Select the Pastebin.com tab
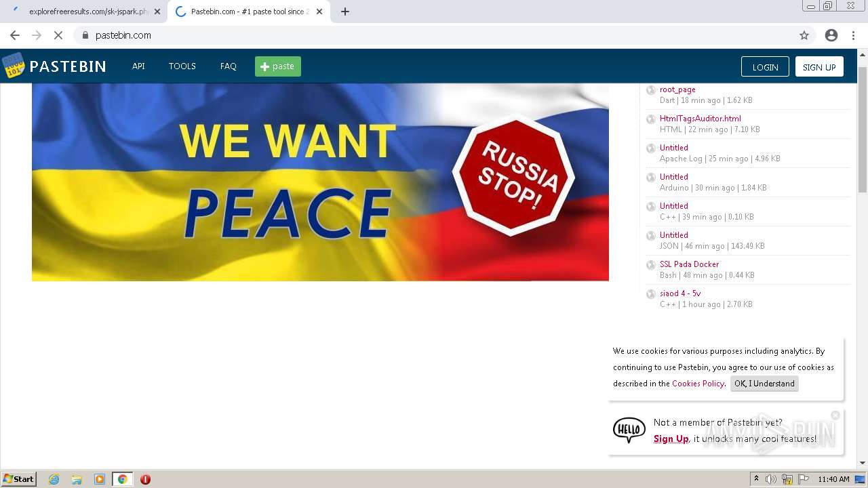This screenshot has width=868, height=488. click(x=248, y=12)
